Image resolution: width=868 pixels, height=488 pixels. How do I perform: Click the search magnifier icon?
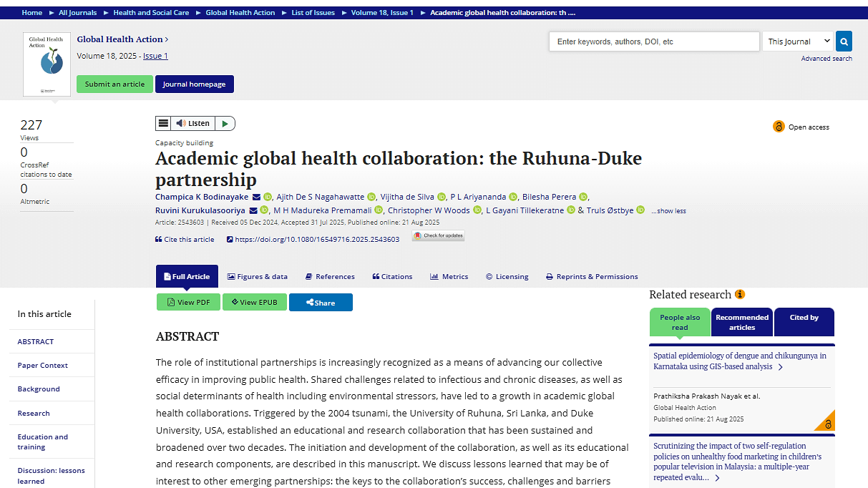[x=843, y=41]
